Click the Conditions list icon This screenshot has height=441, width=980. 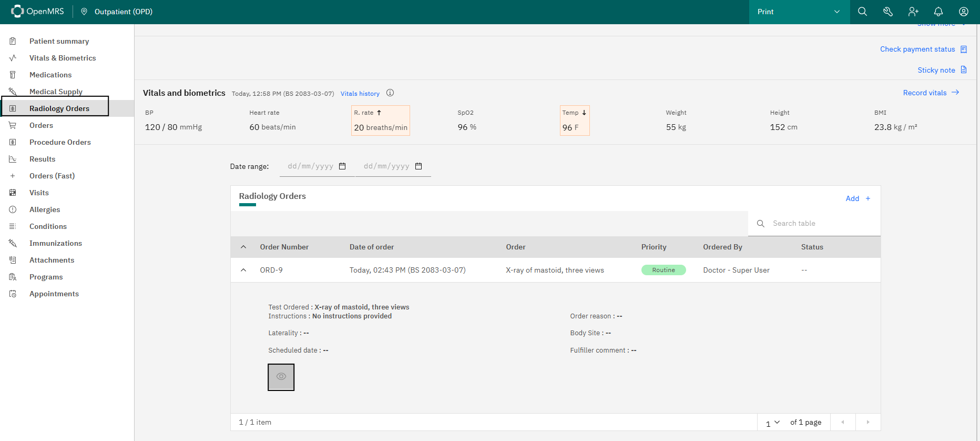[x=13, y=226]
